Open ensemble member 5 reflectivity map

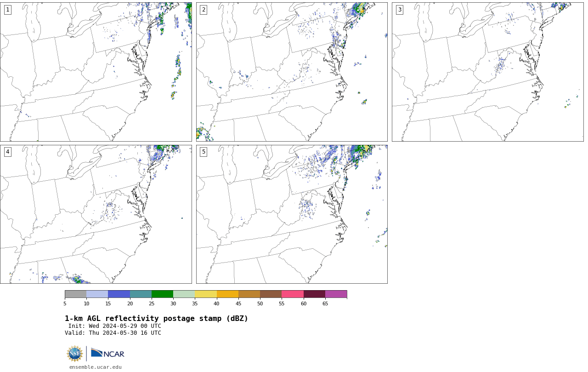[292, 214]
